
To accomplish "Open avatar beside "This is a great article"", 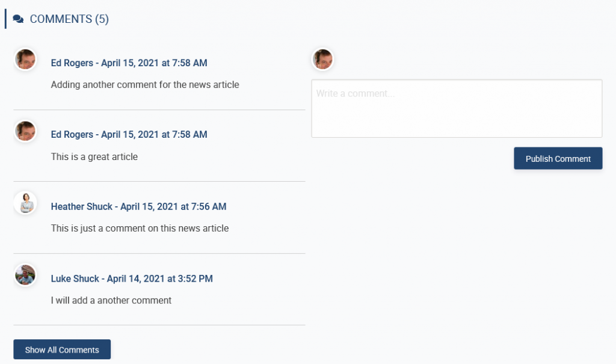I will coord(25,131).
